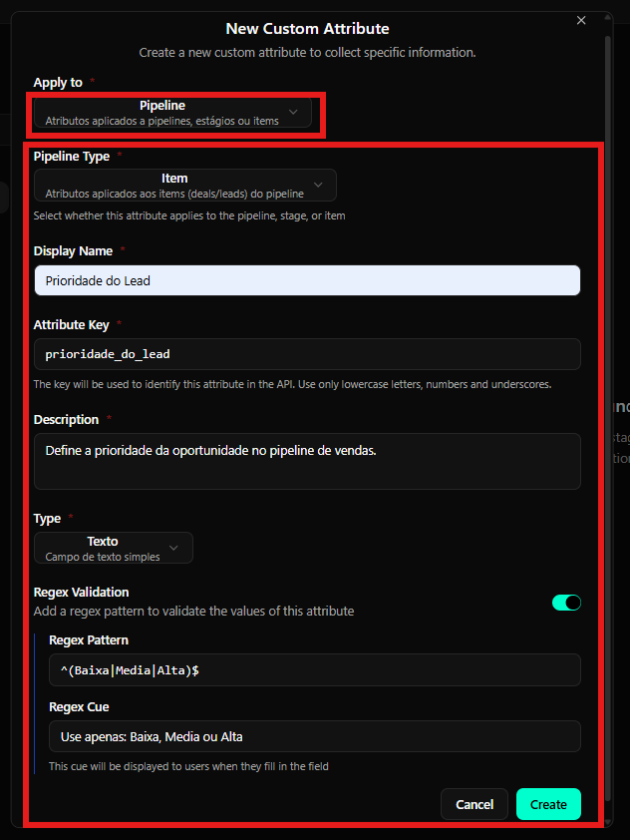Click the 'Add a regex pattern' description text

(x=193, y=612)
